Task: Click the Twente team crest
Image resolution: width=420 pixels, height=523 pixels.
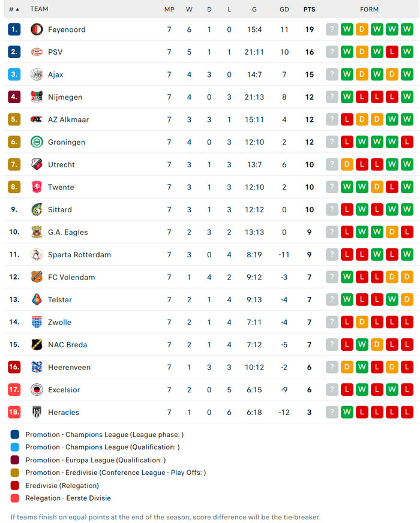Action: click(37, 187)
